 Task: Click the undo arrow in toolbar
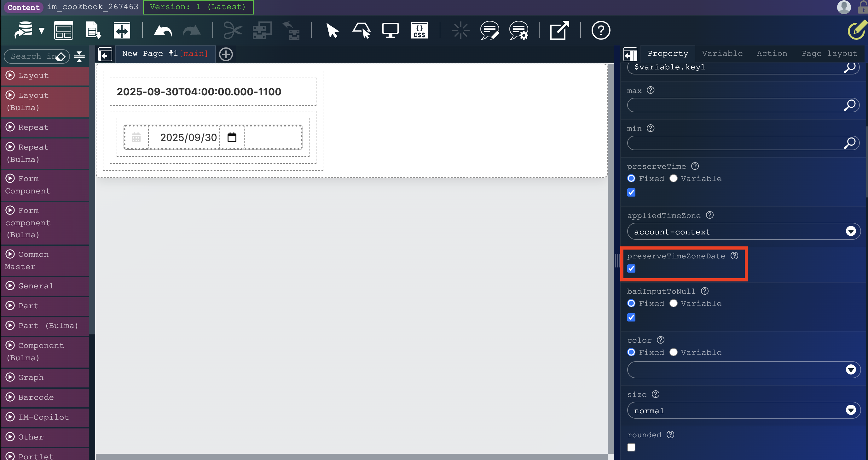(163, 31)
